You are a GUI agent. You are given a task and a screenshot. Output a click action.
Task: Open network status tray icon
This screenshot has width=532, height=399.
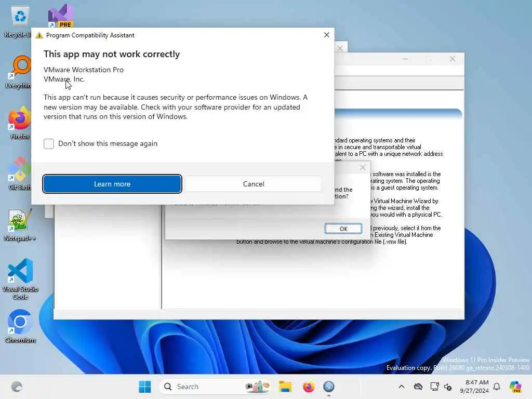434,387
